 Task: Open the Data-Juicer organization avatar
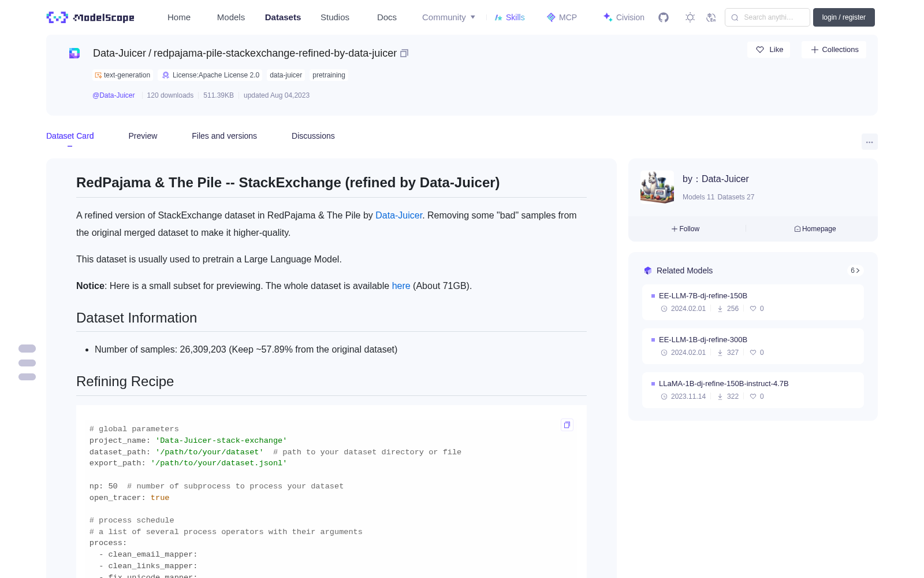(x=657, y=187)
